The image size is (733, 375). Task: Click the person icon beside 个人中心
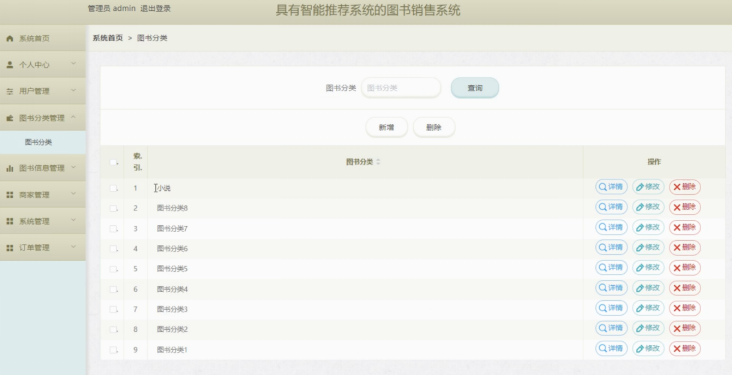tap(10, 65)
